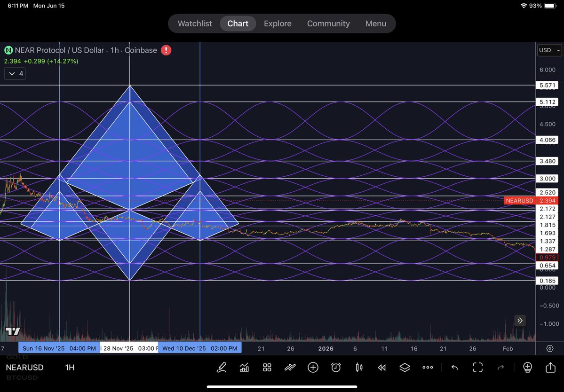Open chart settings gear icon
This screenshot has width=564, height=392.
click(x=549, y=349)
